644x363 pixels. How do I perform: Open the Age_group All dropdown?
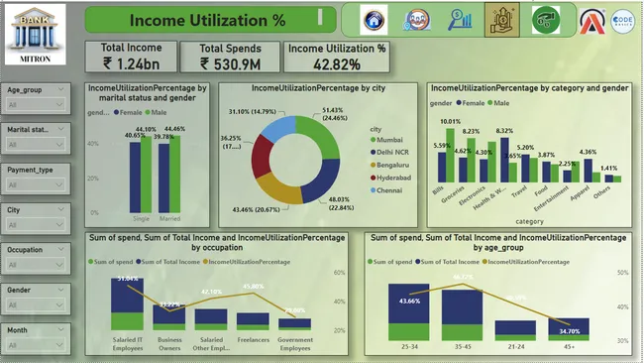(x=36, y=105)
